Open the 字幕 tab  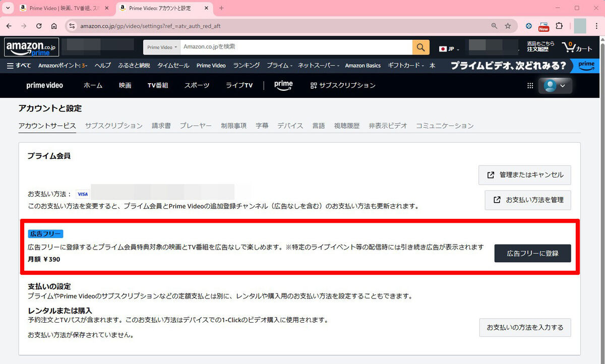pyautogui.click(x=262, y=126)
